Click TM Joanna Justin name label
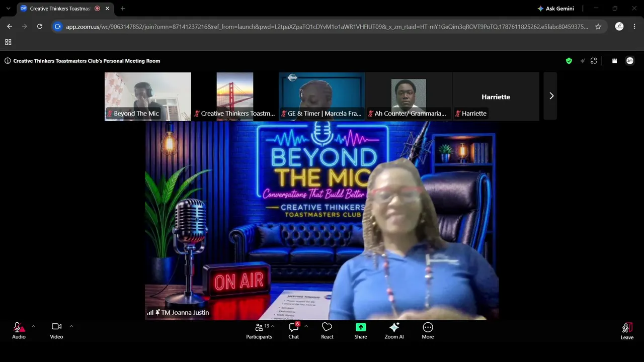This screenshot has width=644, height=362. 185,312
